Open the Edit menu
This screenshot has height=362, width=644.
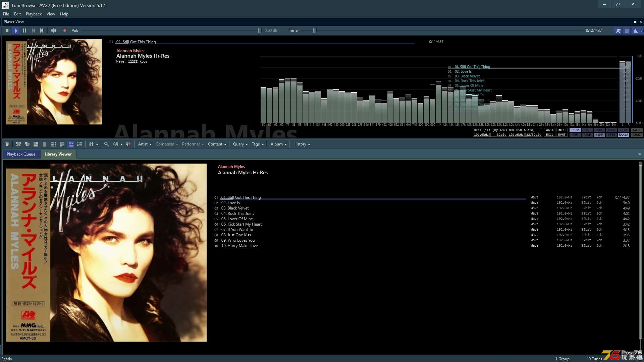click(17, 14)
